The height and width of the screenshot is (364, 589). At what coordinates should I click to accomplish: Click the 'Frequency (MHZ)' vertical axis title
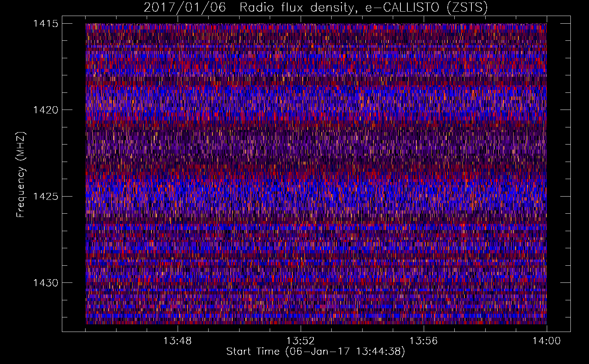(21, 175)
